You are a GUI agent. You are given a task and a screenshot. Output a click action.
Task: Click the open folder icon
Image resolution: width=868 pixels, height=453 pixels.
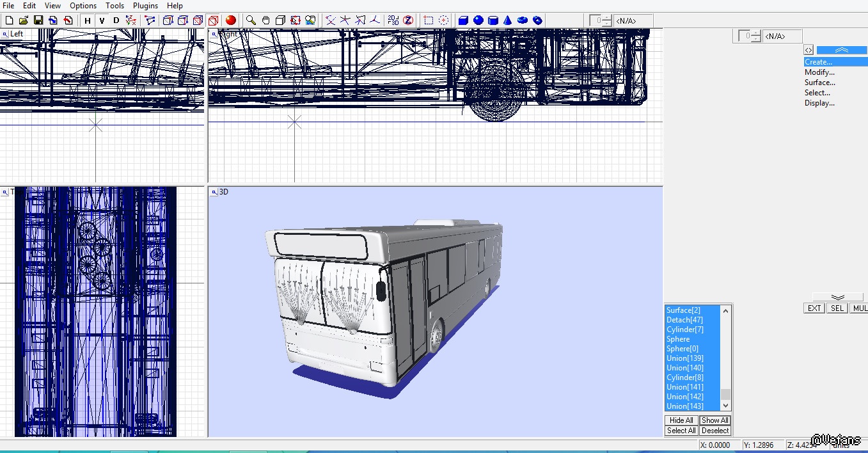(24, 20)
